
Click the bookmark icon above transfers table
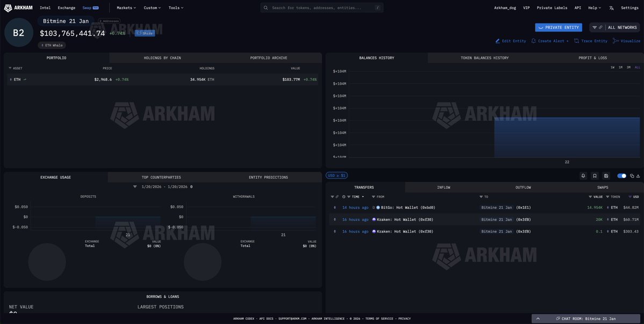tap(595, 175)
